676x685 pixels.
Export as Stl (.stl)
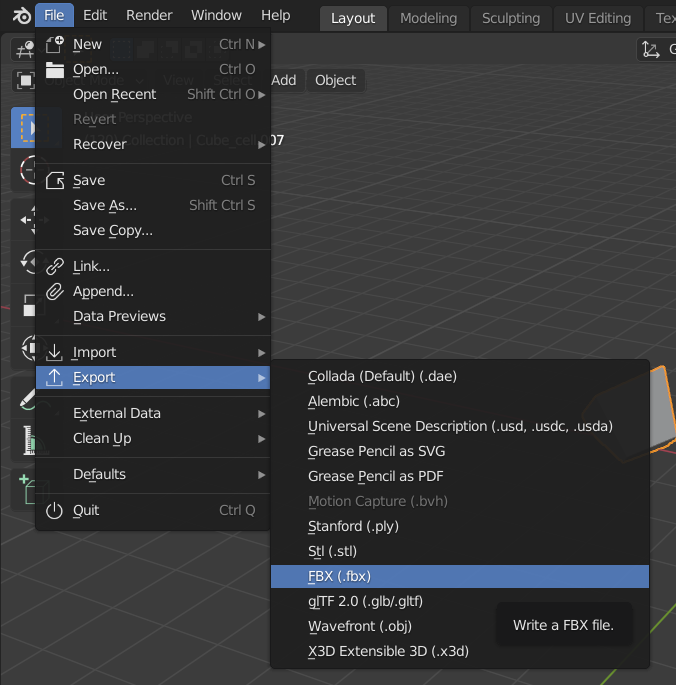[460, 551]
